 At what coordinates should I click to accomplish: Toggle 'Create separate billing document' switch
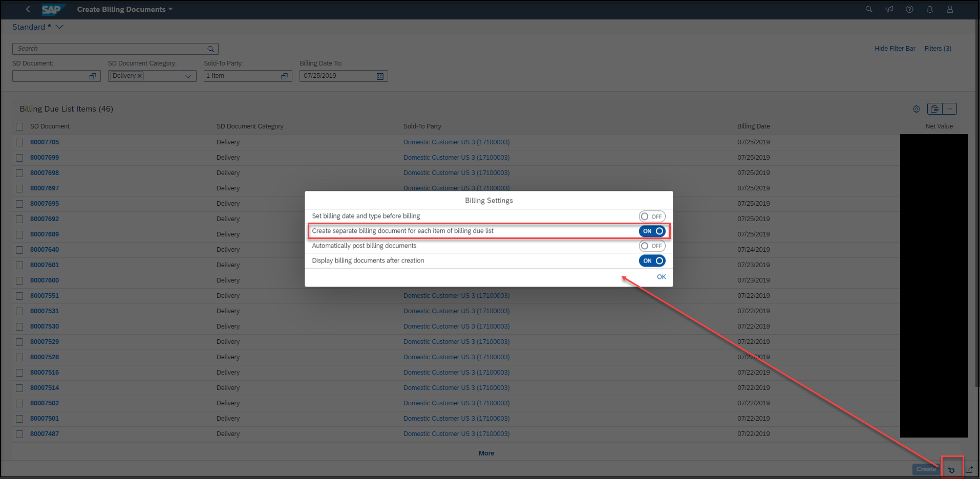[652, 231]
